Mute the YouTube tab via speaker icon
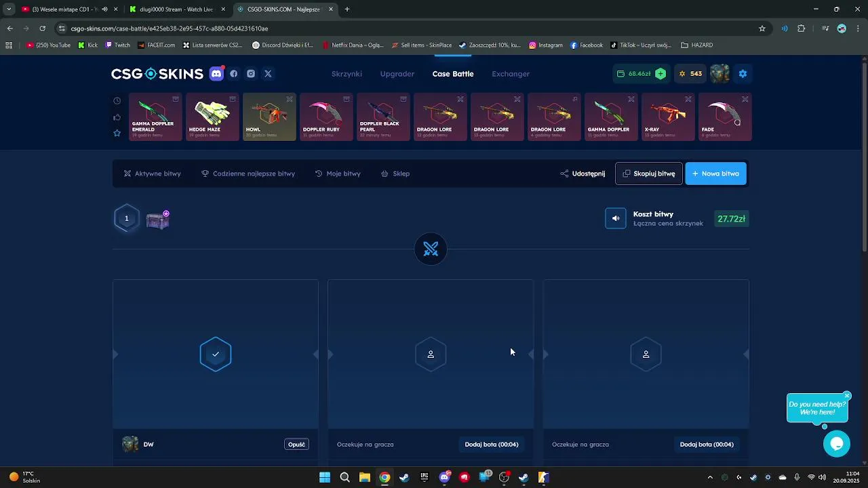 click(104, 9)
